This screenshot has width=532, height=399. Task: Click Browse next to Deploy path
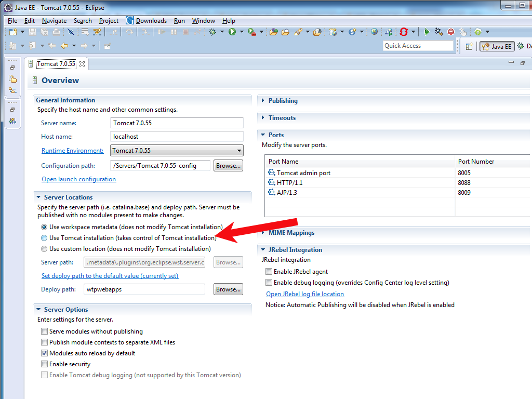(228, 289)
